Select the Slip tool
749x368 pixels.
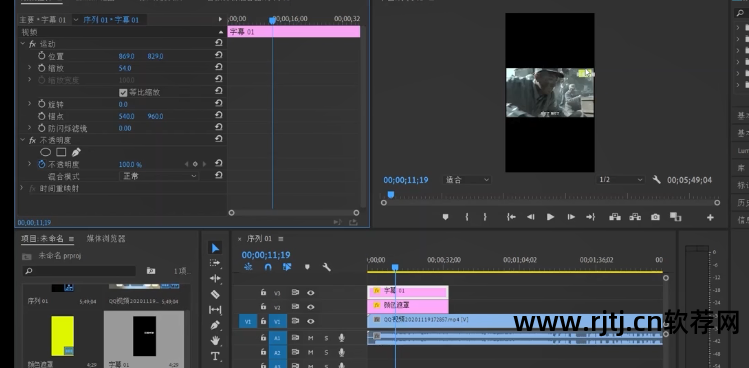coord(215,310)
